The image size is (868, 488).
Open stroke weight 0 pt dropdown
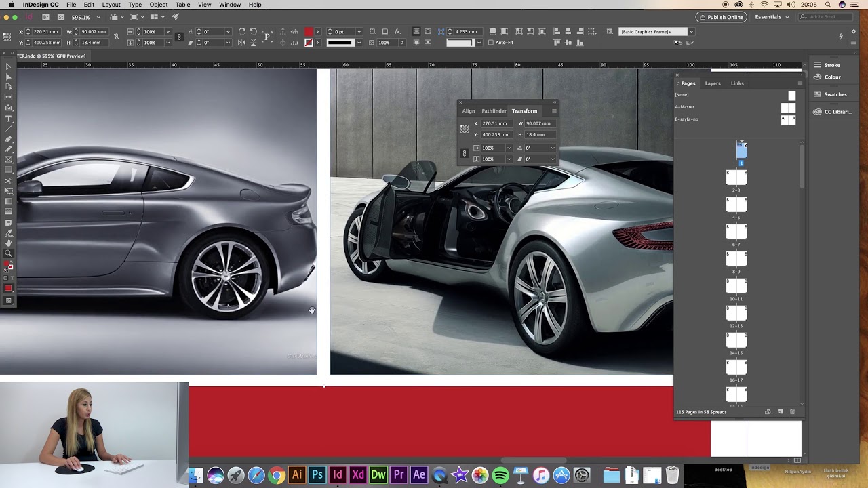point(359,32)
